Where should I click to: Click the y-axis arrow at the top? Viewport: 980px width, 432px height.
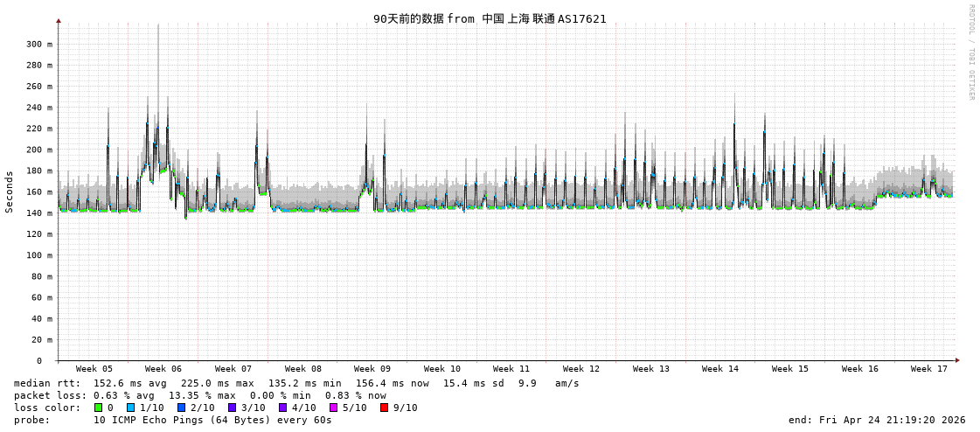click(x=59, y=20)
